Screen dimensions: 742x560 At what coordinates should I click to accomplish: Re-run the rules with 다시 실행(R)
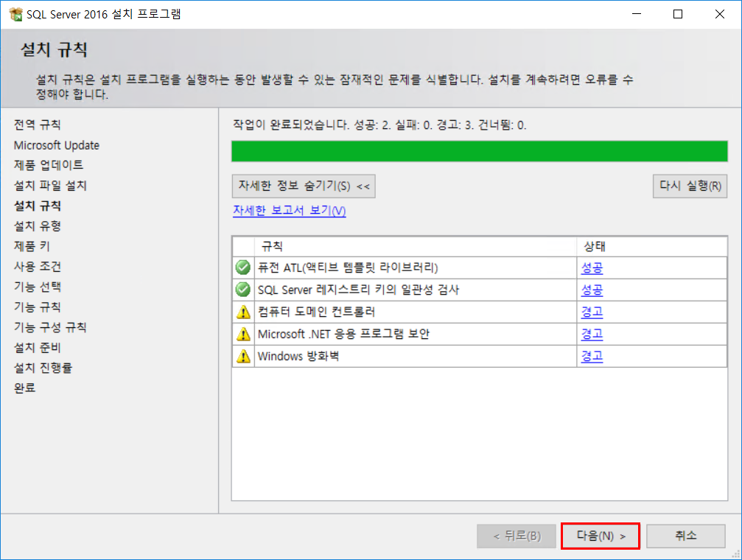point(690,186)
